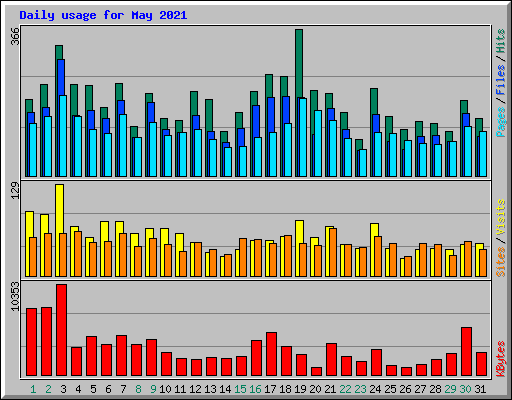Viewport: 512px width, 400px height.
Task: Select the orange Sites bar for day 21
Action: pyautogui.click(x=333, y=252)
